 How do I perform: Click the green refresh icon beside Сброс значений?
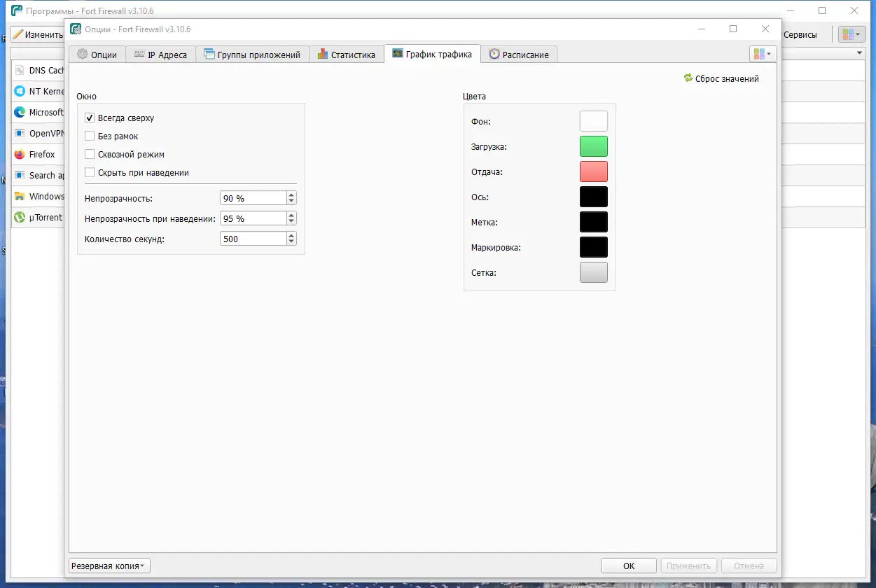[x=688, y=78]
